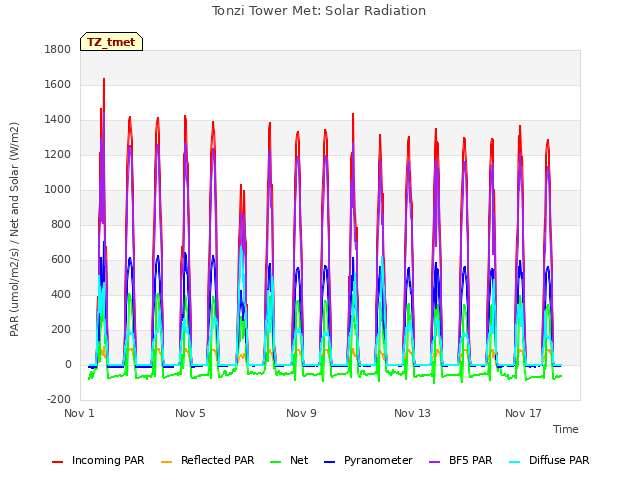Click the Time x-axis title
The image size is (640, 480).
[x=566, y=429]
